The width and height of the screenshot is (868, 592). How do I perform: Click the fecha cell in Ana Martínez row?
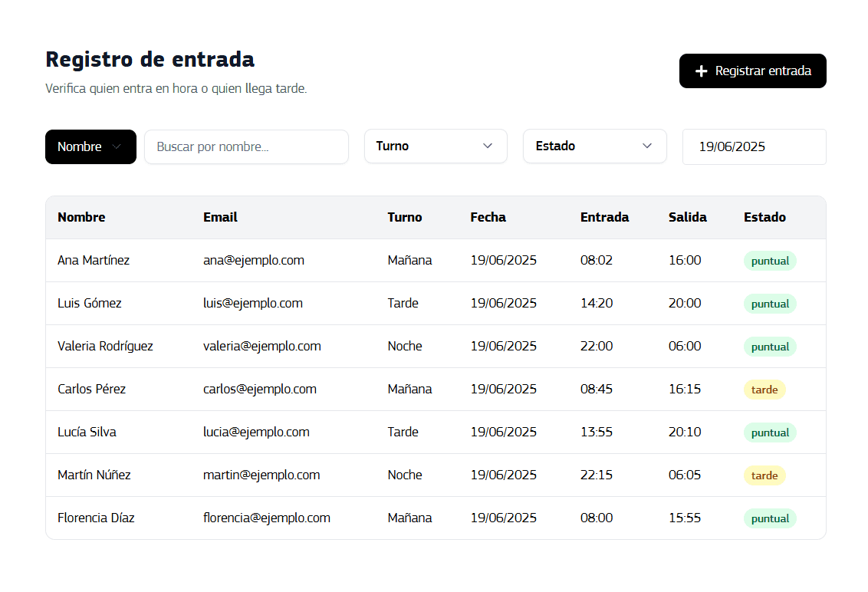[504, 260]
